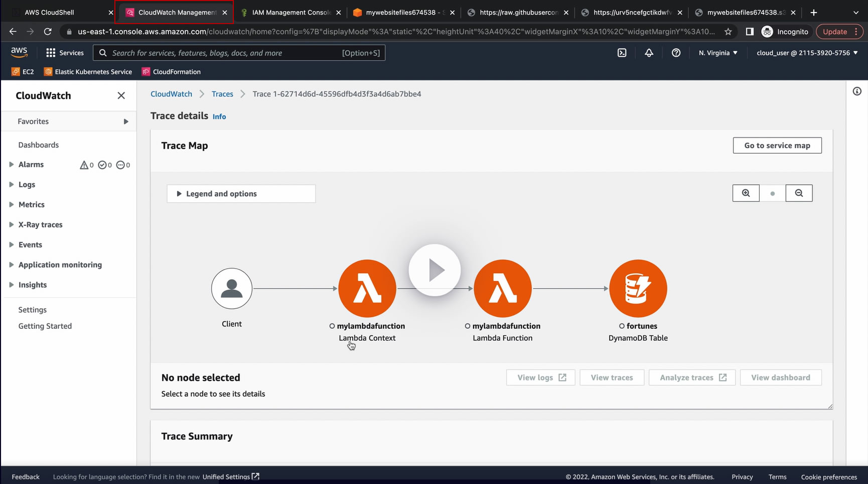Reset trace map zoom with center dot
Image resolution: width=868 pixels, height=484 pixels.
click(x=773, y=193)
